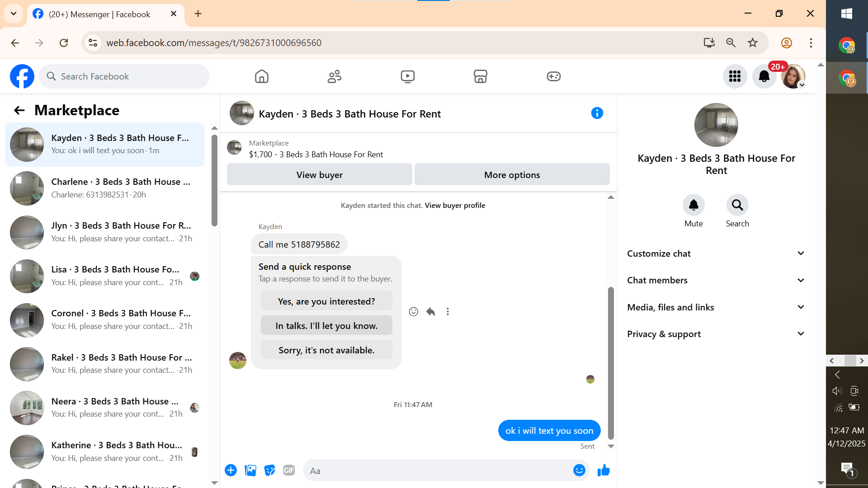The width and height of the screenshot is (868, 488).
Task: Send 'Yes, are you interested?' quick response
Action: click(x=326, y=301)
